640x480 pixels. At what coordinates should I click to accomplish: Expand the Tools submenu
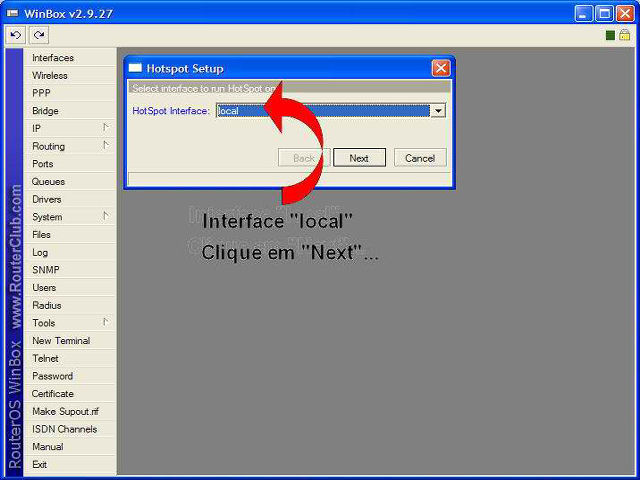pos(70,323)
